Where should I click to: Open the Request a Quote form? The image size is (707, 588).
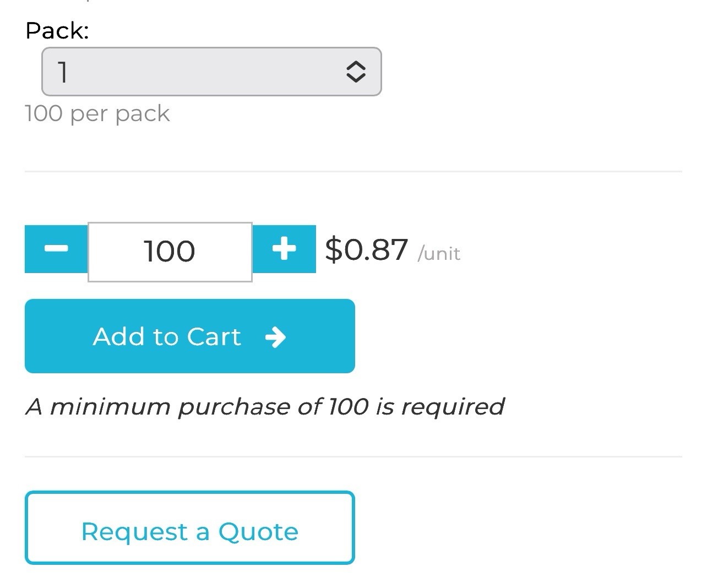(x=190, y=527)
